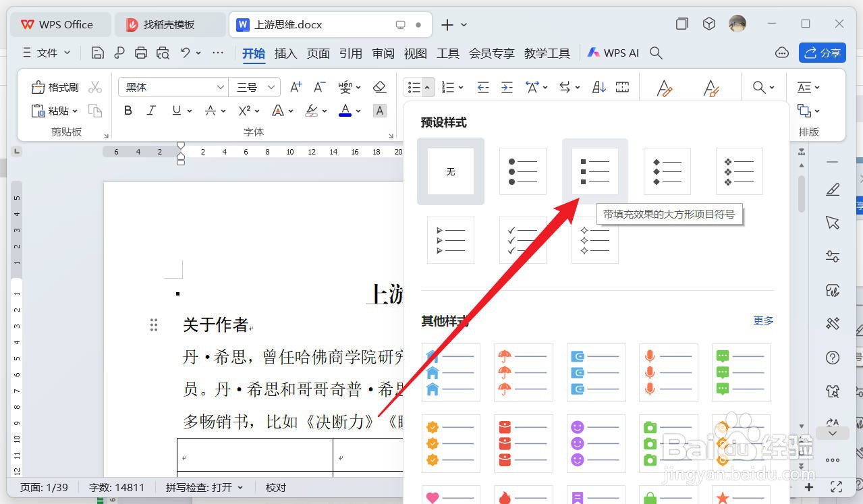Click the 分享 share button
Screen dimensions: 863x504
[x=822, y=53]
